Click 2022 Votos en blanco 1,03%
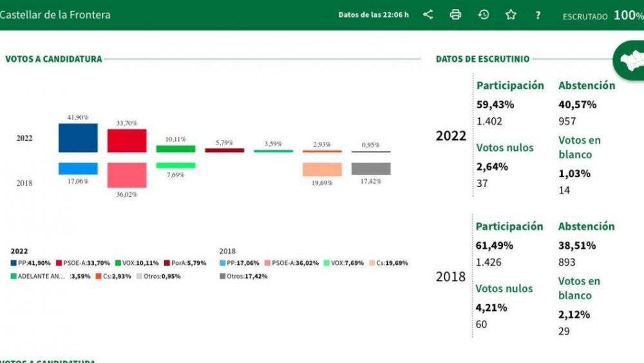The height and width of the screenshot is (363, 644). (574, 173)
